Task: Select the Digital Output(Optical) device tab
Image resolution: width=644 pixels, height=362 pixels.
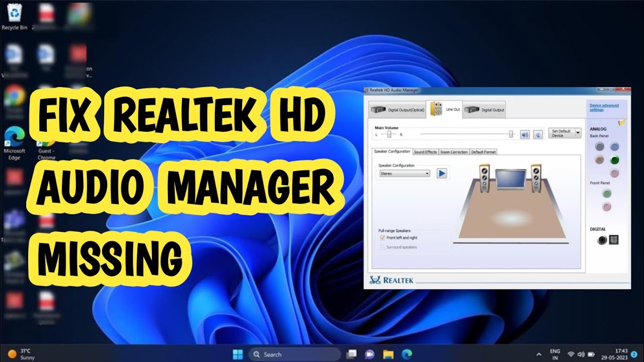Action: coord(397,110)
